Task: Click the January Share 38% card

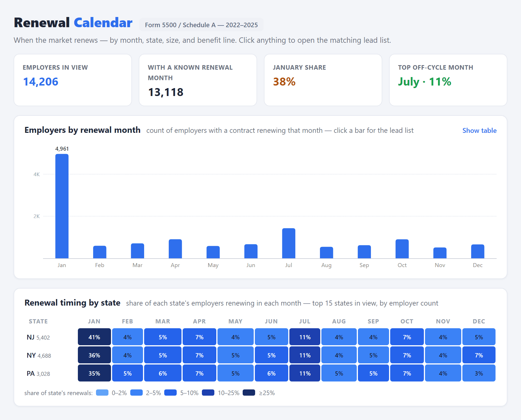Action: point(323,80)
